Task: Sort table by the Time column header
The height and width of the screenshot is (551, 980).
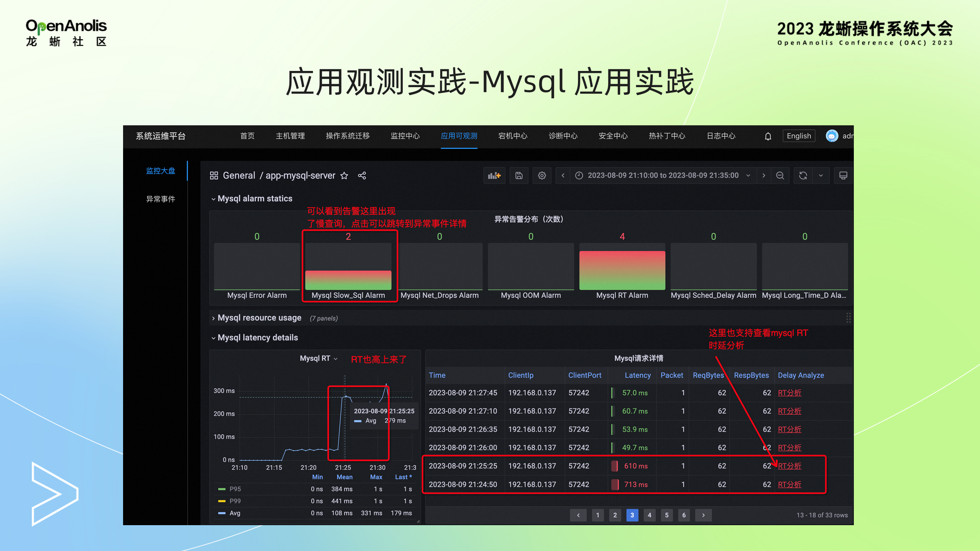Action: [x=437, y=375]
